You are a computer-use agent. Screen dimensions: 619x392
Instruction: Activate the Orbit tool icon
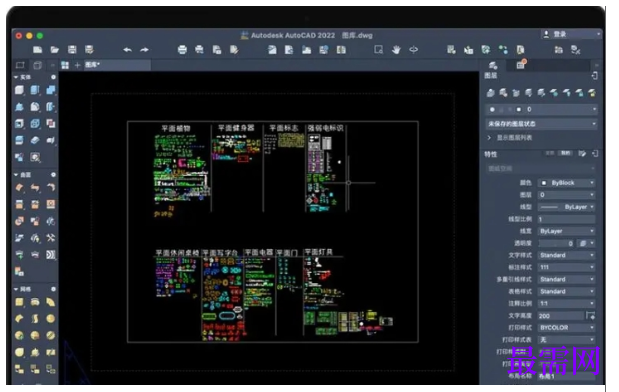tap(413, 50)
